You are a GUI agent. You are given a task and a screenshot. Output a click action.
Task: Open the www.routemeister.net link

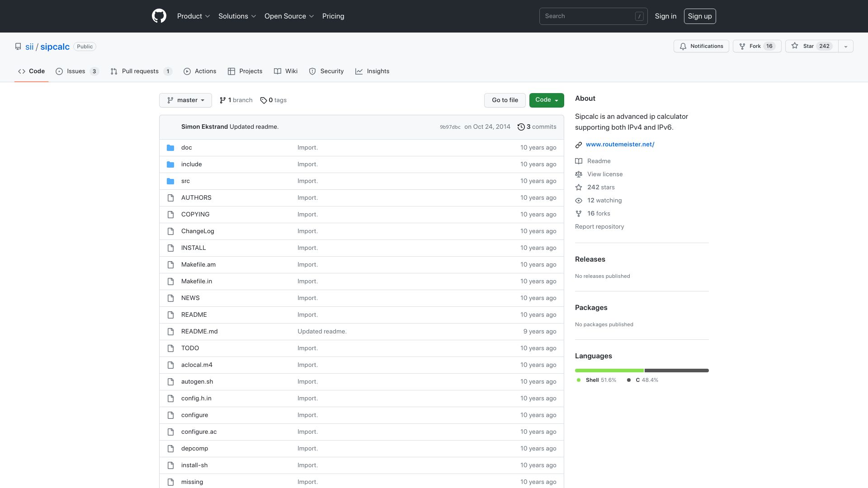[620, 145]
